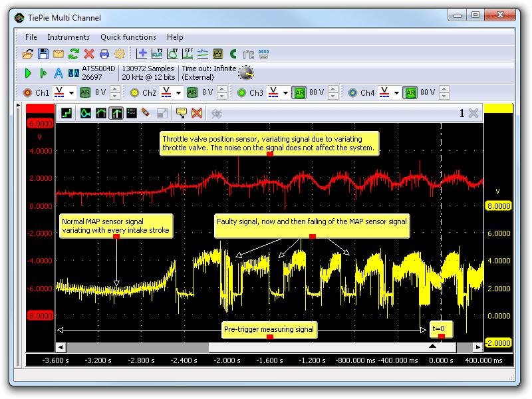The image size is (532, 399).
Task: Click the left arrow on the time scrollbar
Action: coord(61,347)
